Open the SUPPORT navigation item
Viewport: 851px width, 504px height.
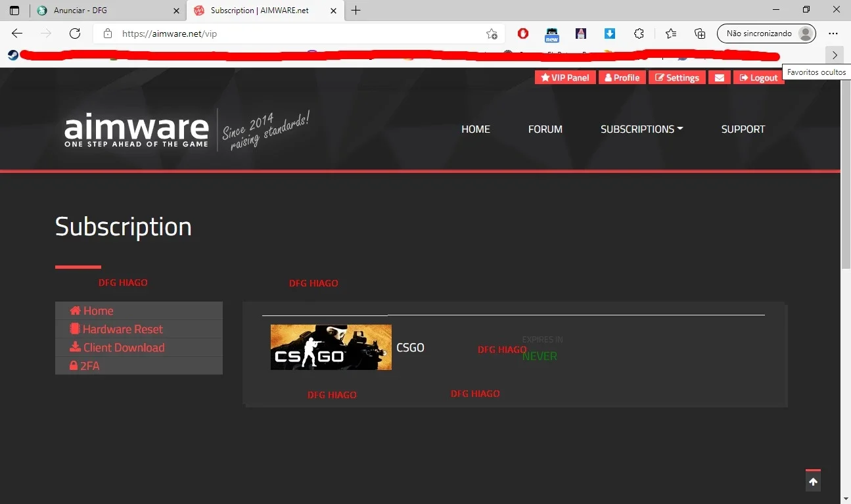pos(743,129)
